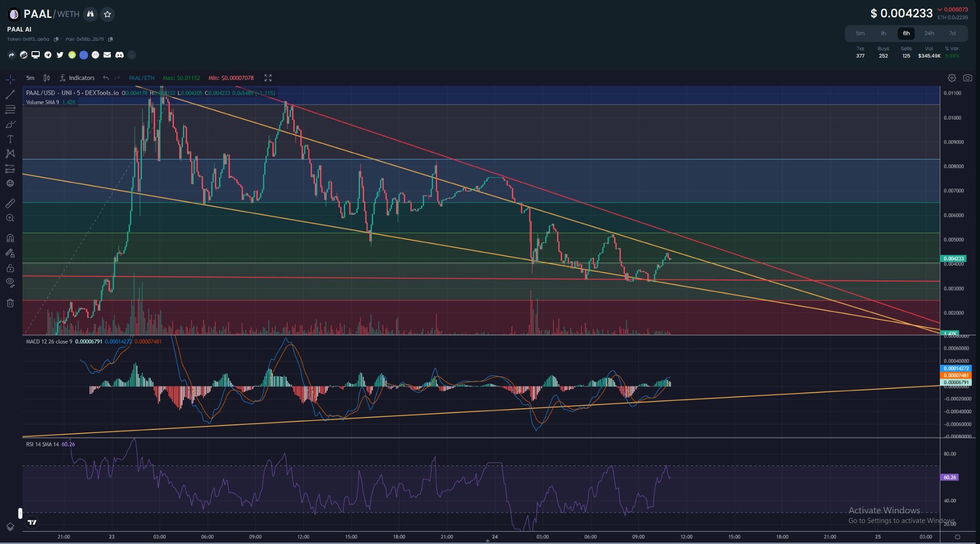Click the $345.49K volume stat

(929, 56)
